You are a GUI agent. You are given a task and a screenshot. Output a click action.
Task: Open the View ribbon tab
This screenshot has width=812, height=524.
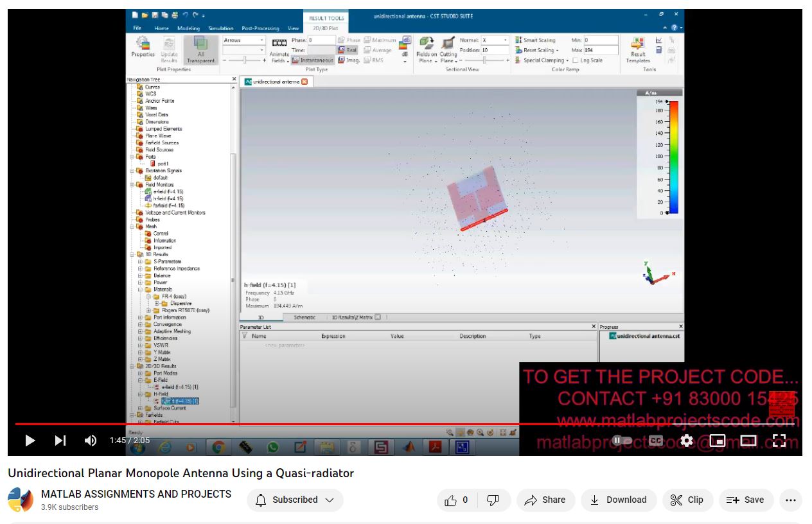pos(294,28)
